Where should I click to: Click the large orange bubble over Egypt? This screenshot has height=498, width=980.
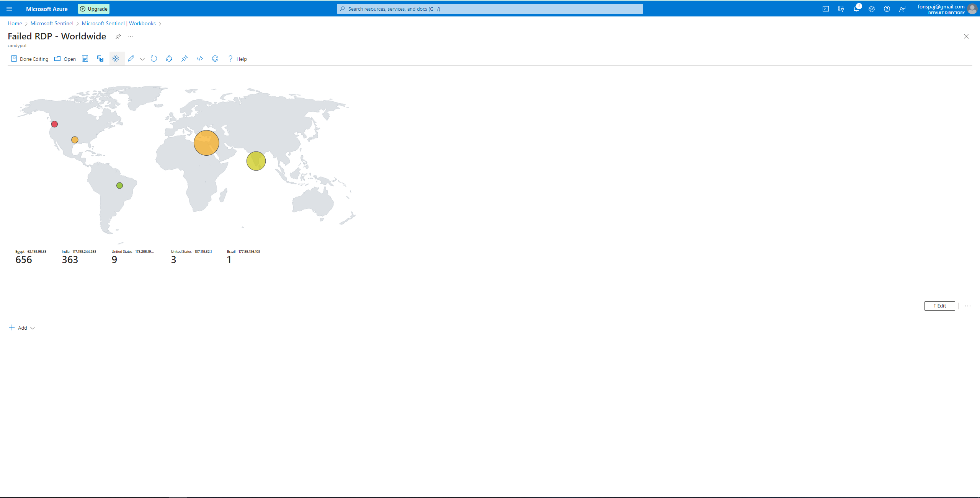pyautogui.click(x=206, y=143)
